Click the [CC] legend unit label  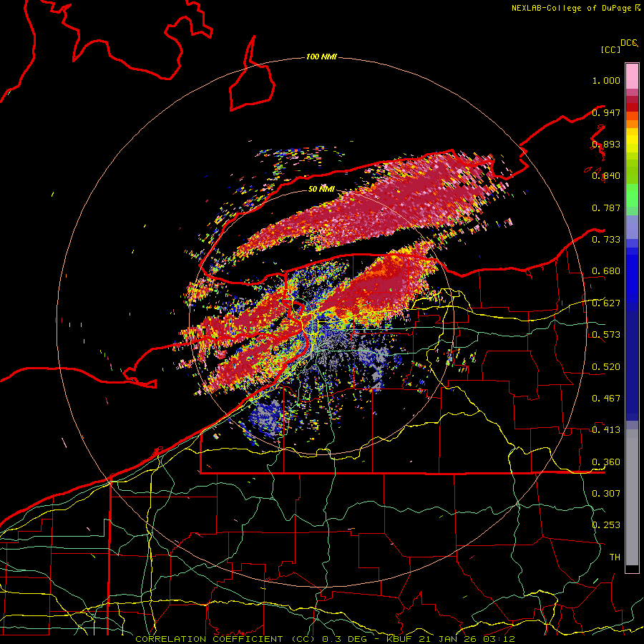(x=610, y=49)
